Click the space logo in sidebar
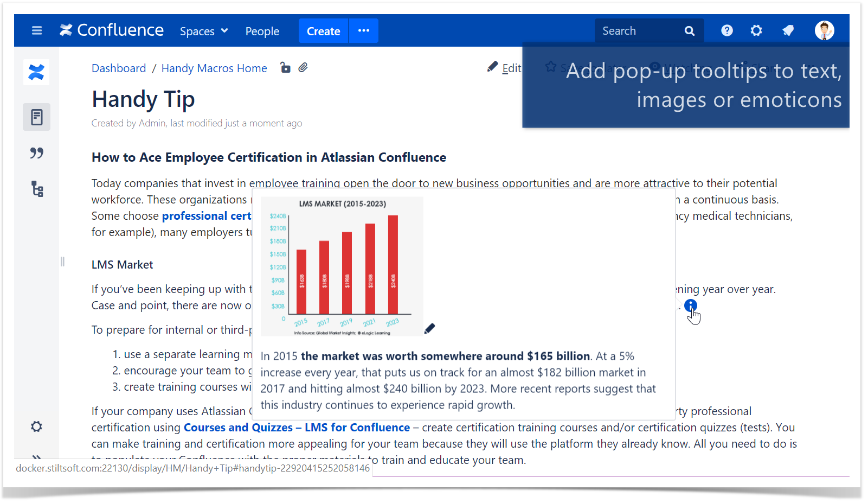Screen dimensions: 868x503 coord(36,72)
